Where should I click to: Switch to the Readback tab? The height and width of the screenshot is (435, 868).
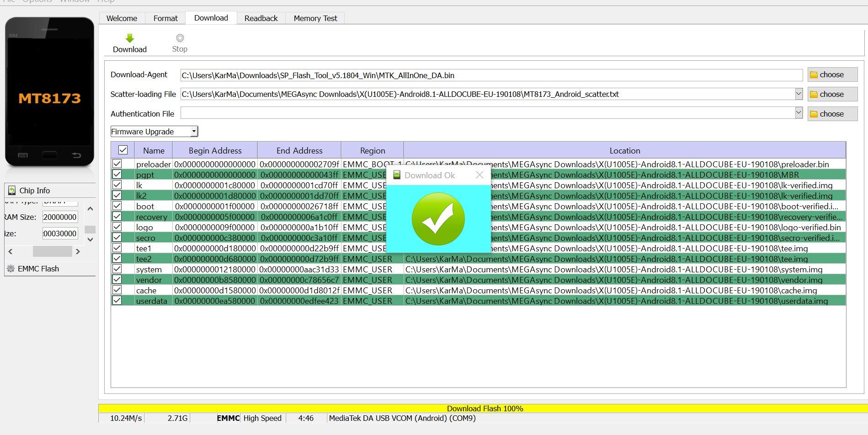[261, 18]
